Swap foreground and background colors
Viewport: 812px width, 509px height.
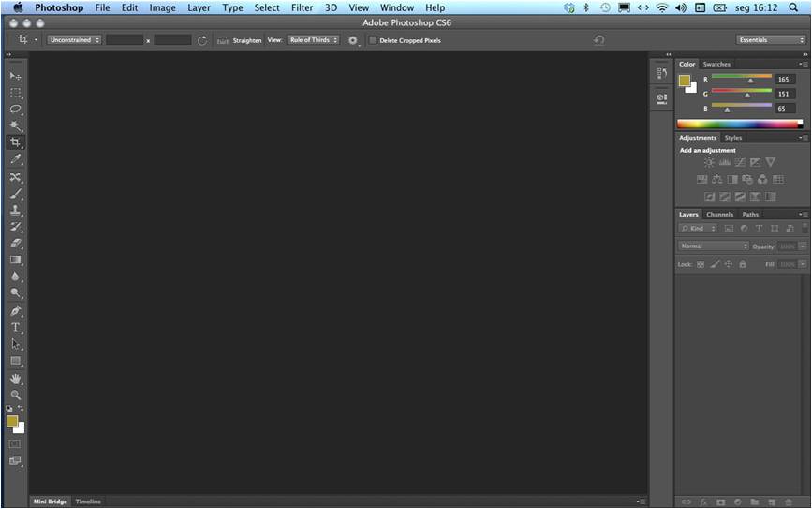(x=21, y=409)
